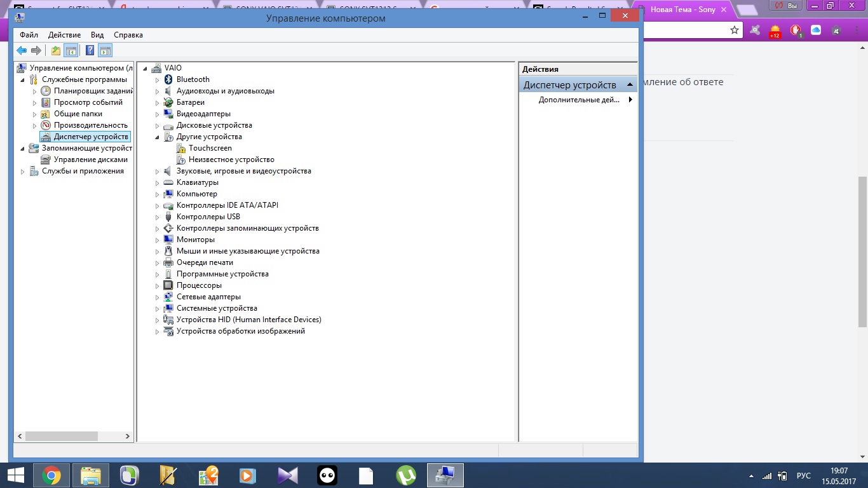This screenshot has height=488, width=868.
Task: Open File Explorer from the taskbar
Action: click(x=91, y=475)
